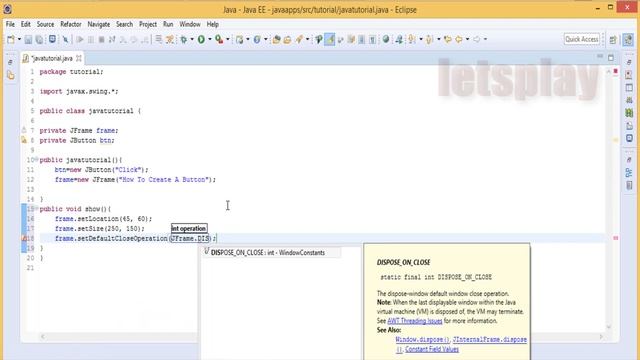Open the Navigate menu
This screenshot has width=640, height=360.
(x=99, y=24)
